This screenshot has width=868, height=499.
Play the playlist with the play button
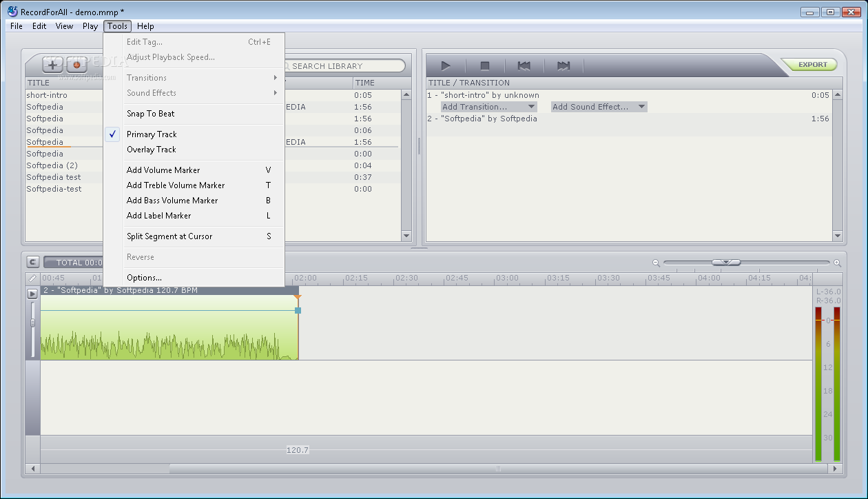coord(446,66)
